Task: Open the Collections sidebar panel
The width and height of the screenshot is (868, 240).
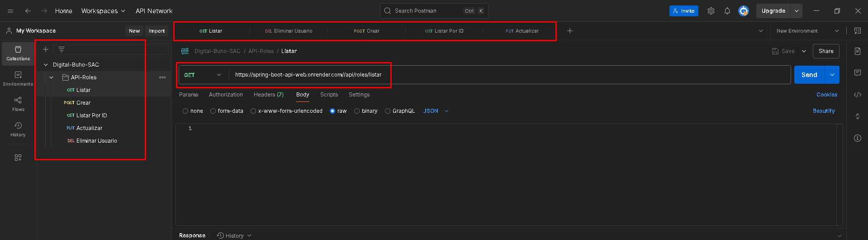Action: 18,53
